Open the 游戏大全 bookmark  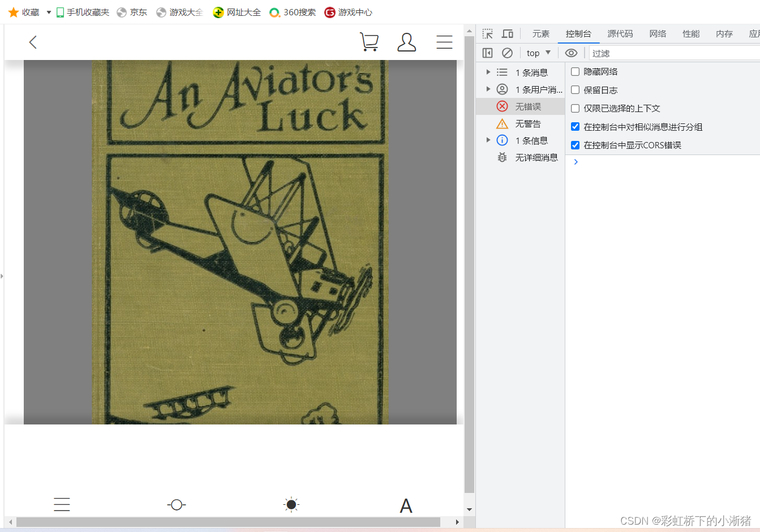pos(179,12)
